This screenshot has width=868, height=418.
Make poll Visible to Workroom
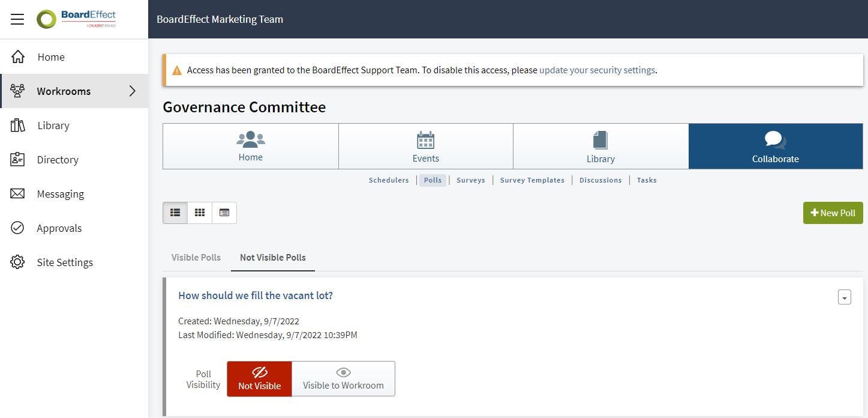[343, 379]
